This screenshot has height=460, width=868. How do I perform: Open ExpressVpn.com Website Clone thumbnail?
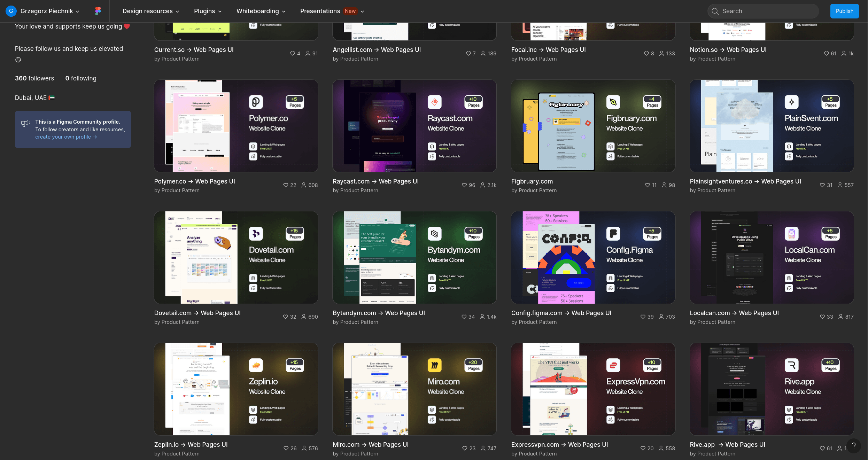pos(593,389)
